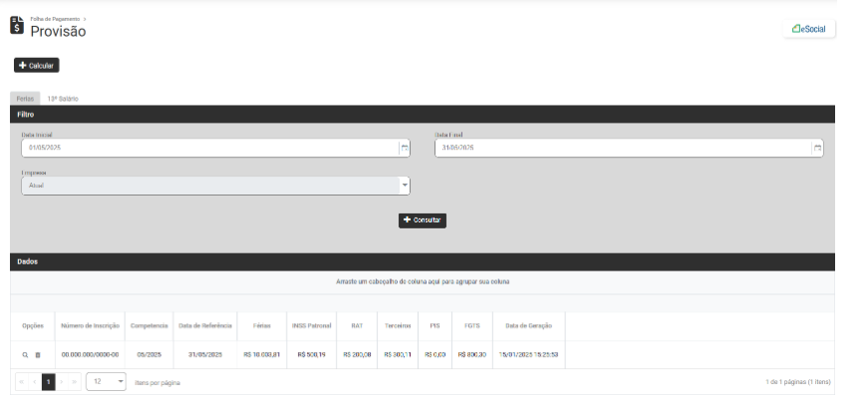This screenshot has height=406, width=868.
Task: Sort by FGTS column header
Action: [x=472, y=325]
